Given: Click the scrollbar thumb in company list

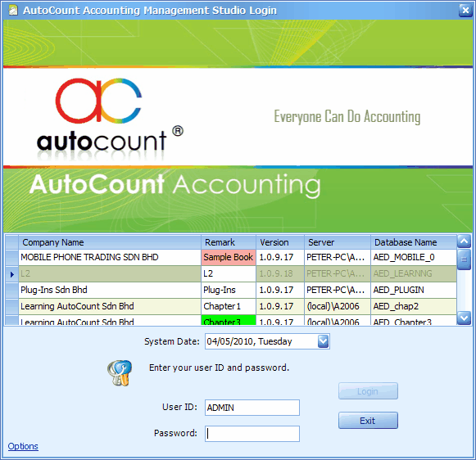Looking at the screenshot, I should 464,259.
